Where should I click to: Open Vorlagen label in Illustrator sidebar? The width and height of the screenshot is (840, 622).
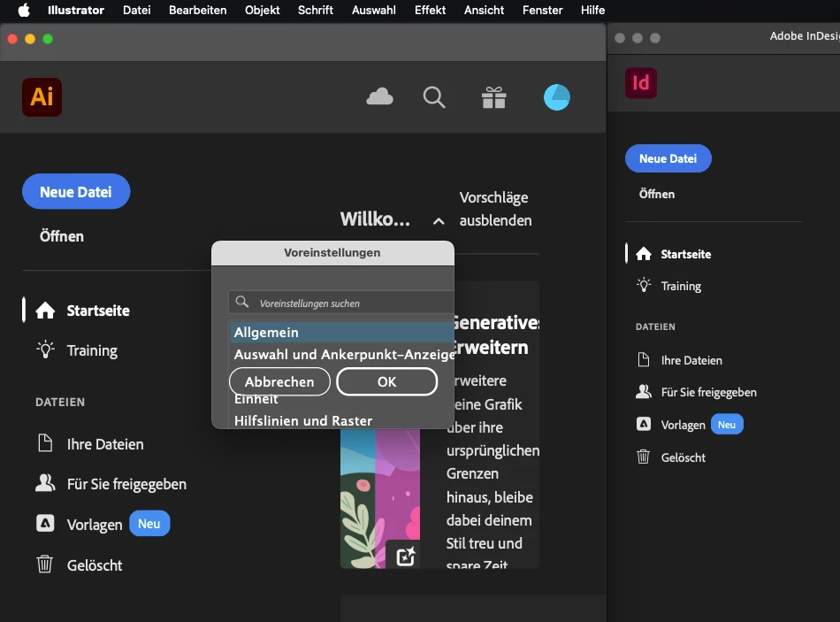click(95, 525)
